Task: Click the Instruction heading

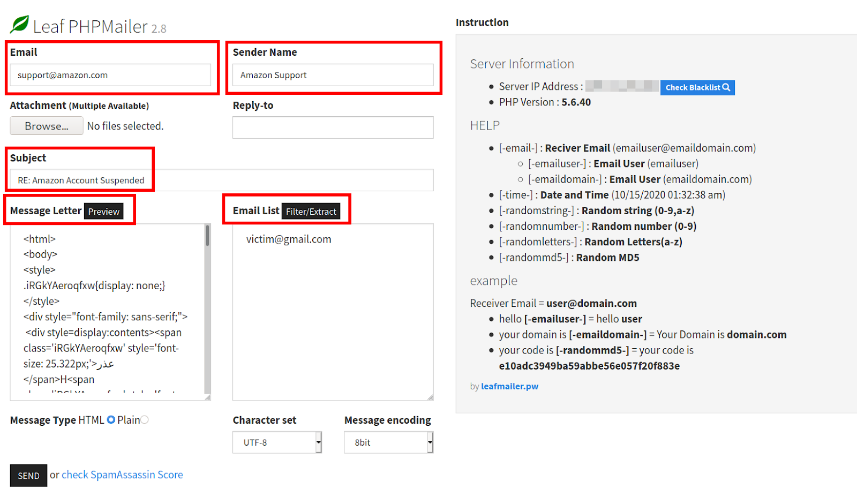Action: pyautogui.click(x=482, y=22)
